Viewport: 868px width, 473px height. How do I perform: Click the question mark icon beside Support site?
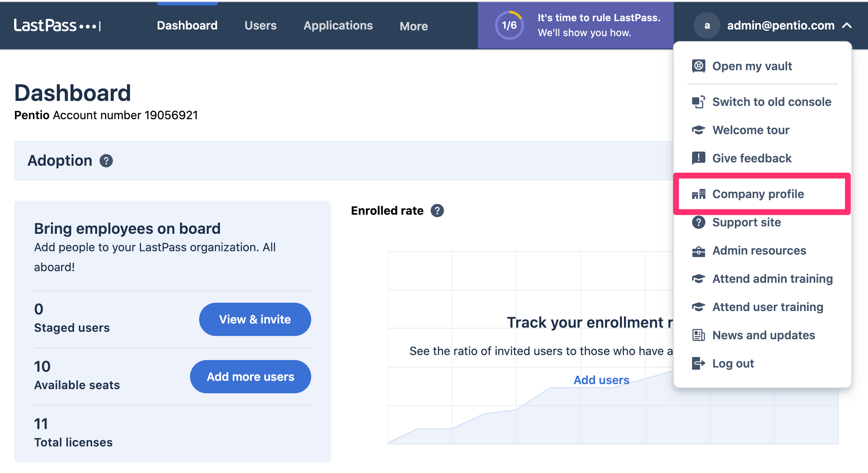coord(699,222)
